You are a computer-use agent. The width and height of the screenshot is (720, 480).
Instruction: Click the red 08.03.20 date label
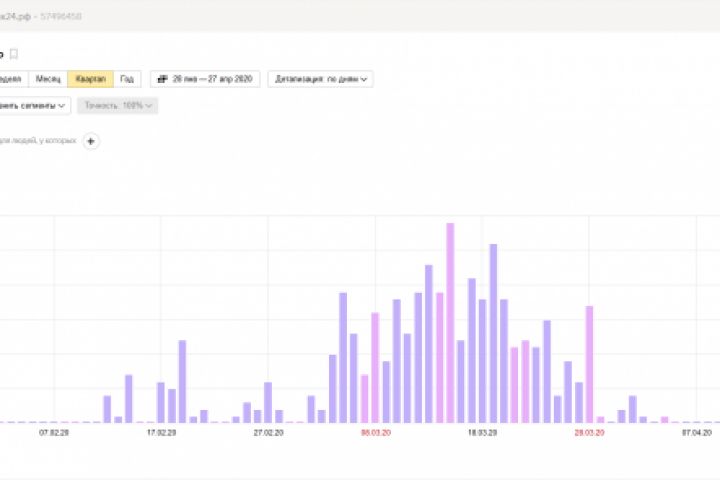tap(376, 433)
